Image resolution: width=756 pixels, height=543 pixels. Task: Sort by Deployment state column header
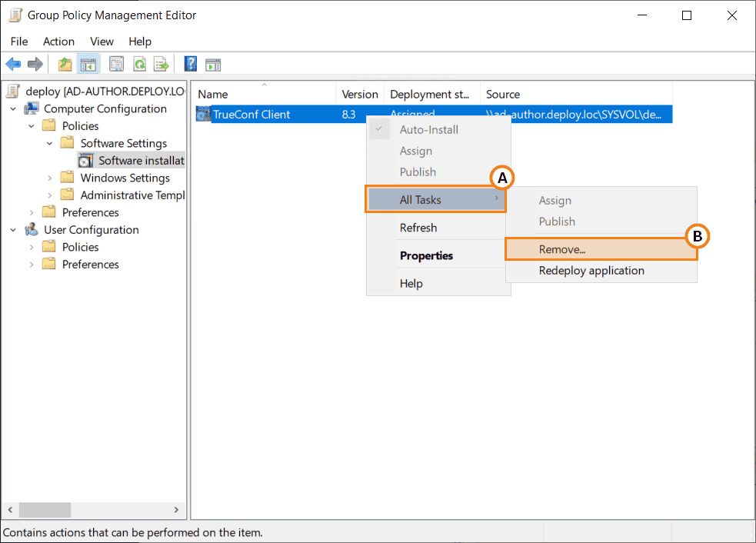point(432,94)
